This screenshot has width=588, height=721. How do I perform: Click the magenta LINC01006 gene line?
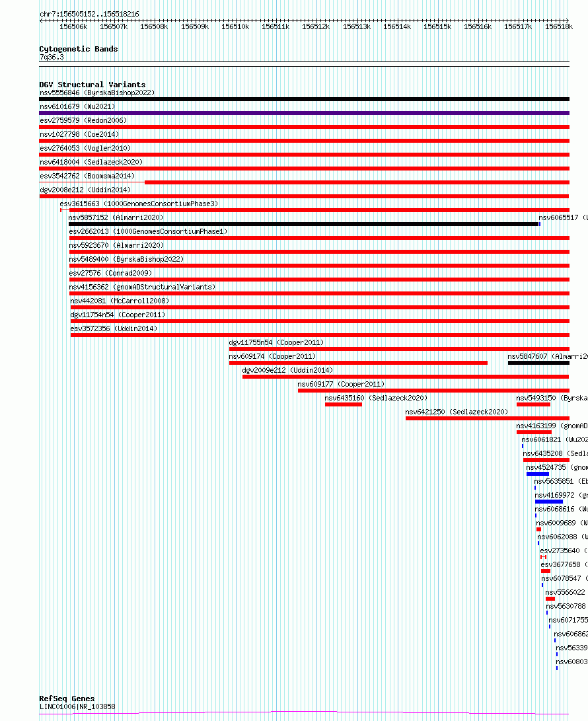click(305, 712)
